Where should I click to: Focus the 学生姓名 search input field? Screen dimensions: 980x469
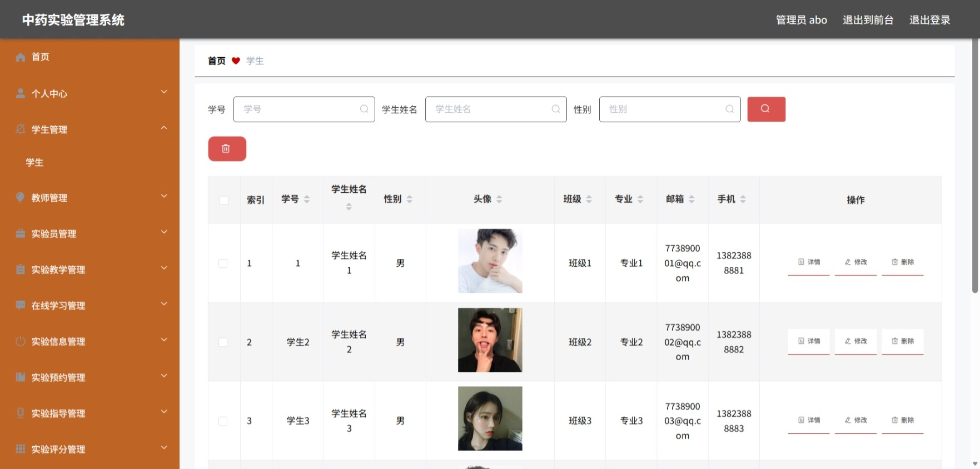[496, 109]
